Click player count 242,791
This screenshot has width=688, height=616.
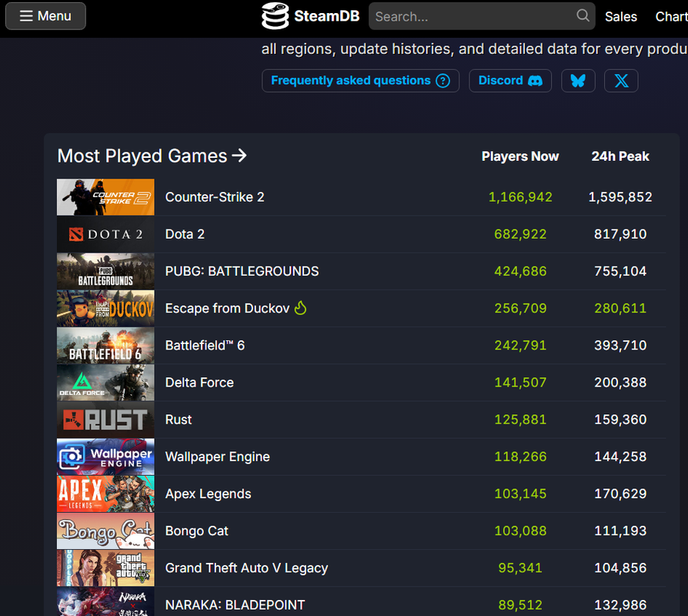tap(520, 346)
